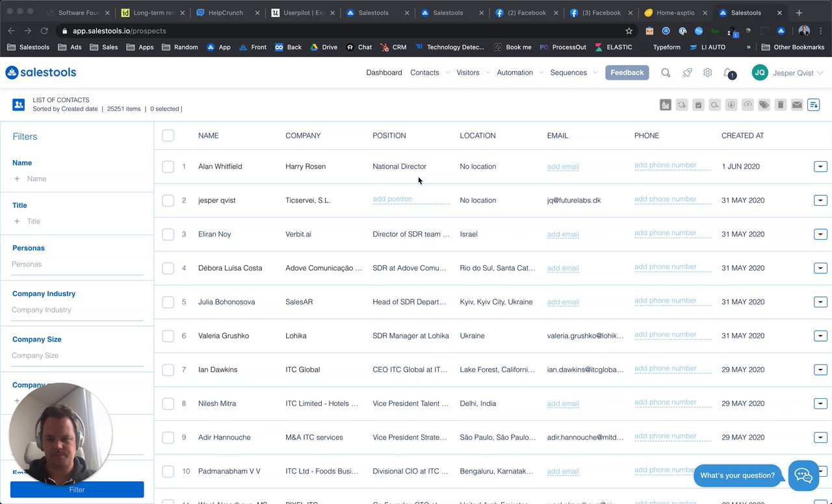Open the live chat bubble icon
Viewport: 832px width, 504px height.
click(x=803, y=475)
